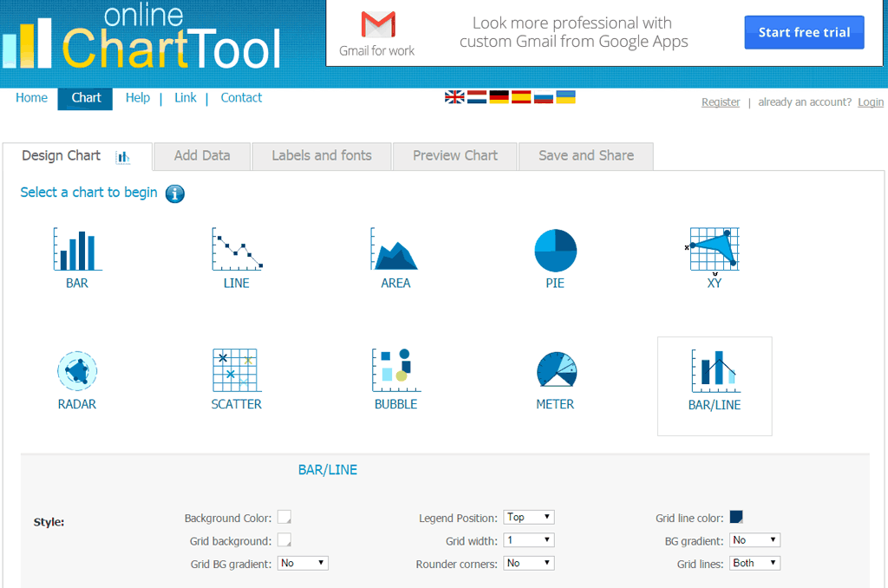The width and height of the screenshot is (888, 588).
Task: Open the Grid BG gradient dropdown
Action: pos(303,563)
